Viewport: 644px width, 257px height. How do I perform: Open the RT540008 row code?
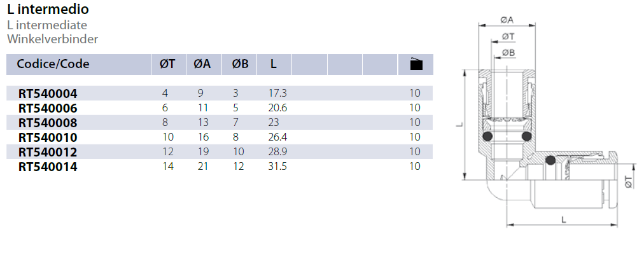tap(48, 123)
